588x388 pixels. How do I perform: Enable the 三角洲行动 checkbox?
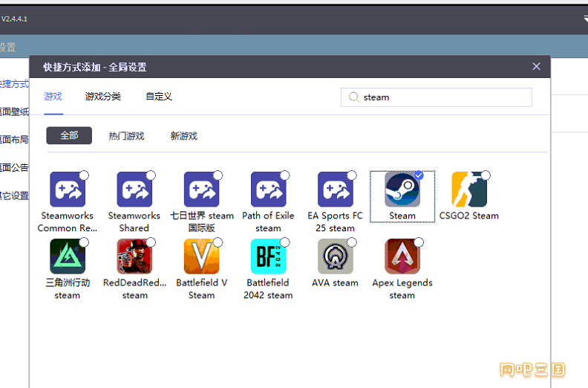click(84, 242)
